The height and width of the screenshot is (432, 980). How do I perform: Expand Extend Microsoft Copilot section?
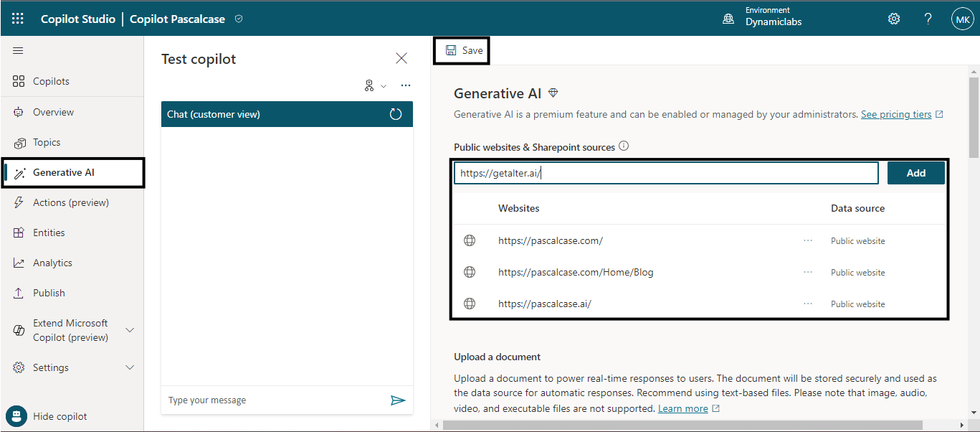[130, 330]
